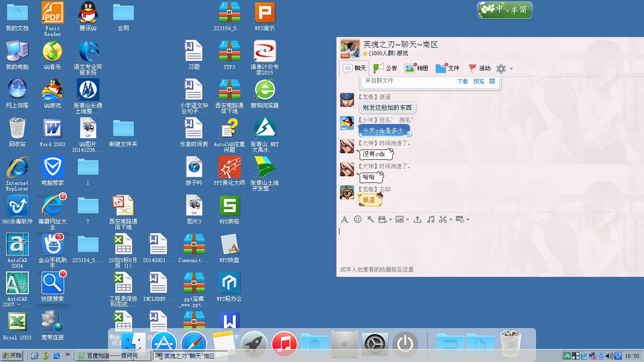Click the Word 2003 desktop icon
644x362 pixels.
(x=52, y=132)
